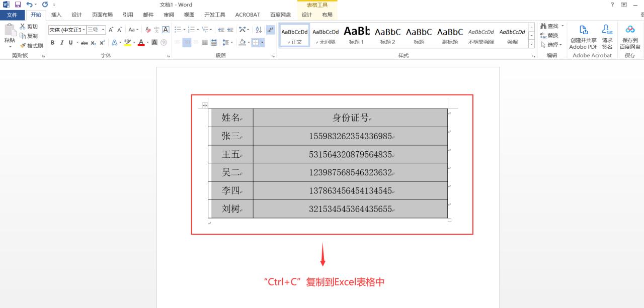This screenshot has height=308, width=644.
Task: Toggle Align Right button
Action: point(196,43)
